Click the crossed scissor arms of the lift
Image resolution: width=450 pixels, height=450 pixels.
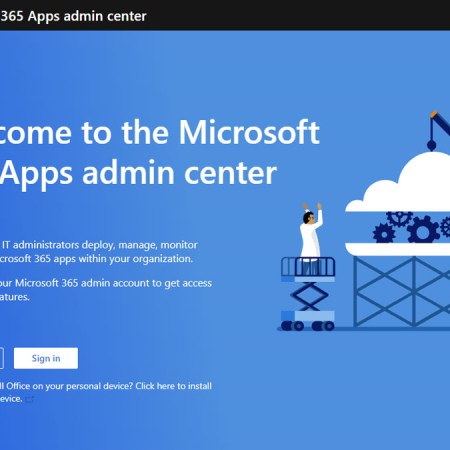tap(309, 296)
